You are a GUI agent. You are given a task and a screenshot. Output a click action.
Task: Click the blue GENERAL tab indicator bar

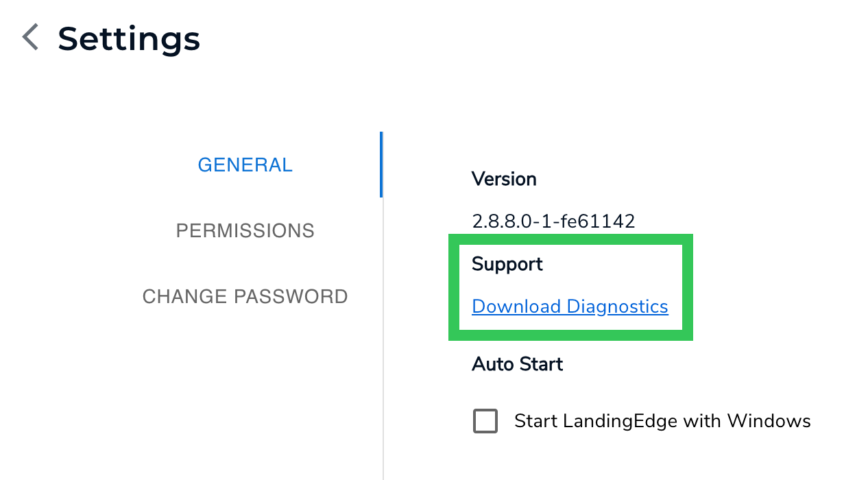(382, 165)
